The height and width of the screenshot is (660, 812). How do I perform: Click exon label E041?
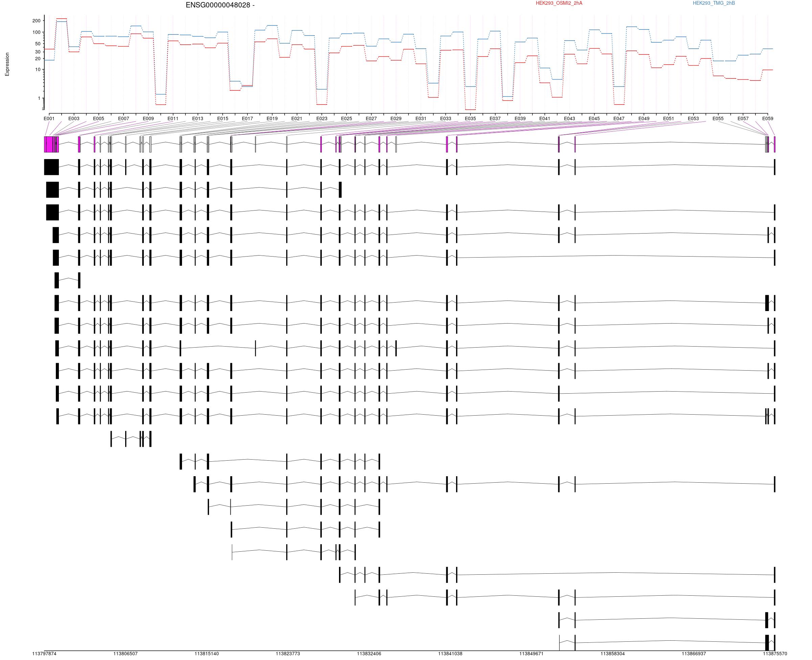click(544, 118)
